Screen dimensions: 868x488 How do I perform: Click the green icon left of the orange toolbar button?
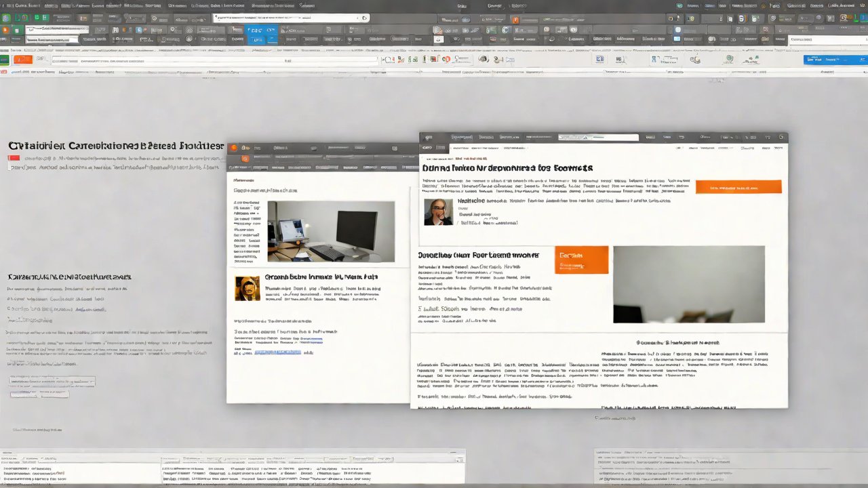click(5, 60)
